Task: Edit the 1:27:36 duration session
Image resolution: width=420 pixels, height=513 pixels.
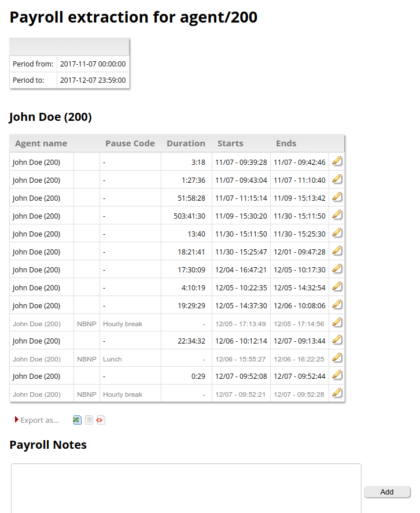Action: click(x=337, y=179)
